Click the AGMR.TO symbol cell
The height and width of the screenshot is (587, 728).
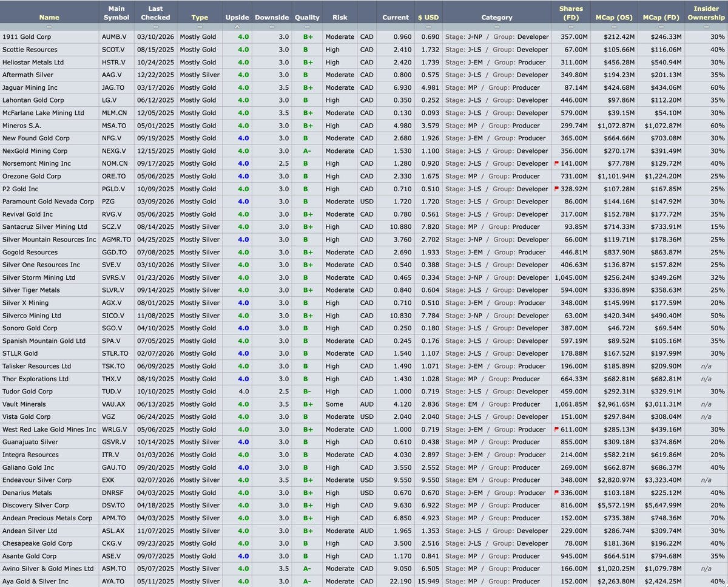coord(117,239)
